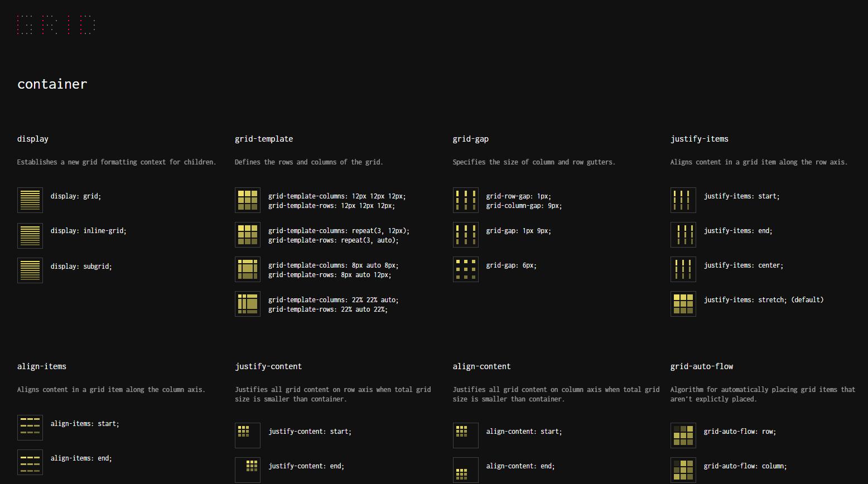The height and width of the screenshot is (484, 868).
Task: Click the justify-items: center diagram icon
Action: [x=683, y=269]
